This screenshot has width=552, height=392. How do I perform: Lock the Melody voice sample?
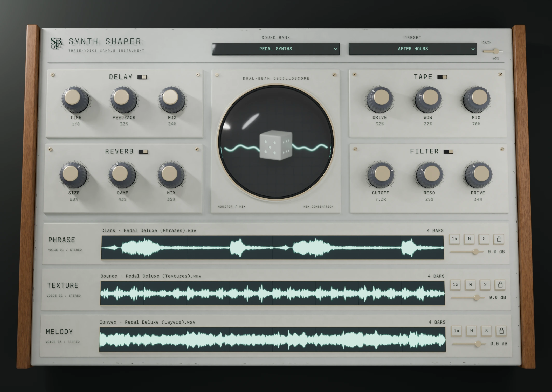(501, 331)
